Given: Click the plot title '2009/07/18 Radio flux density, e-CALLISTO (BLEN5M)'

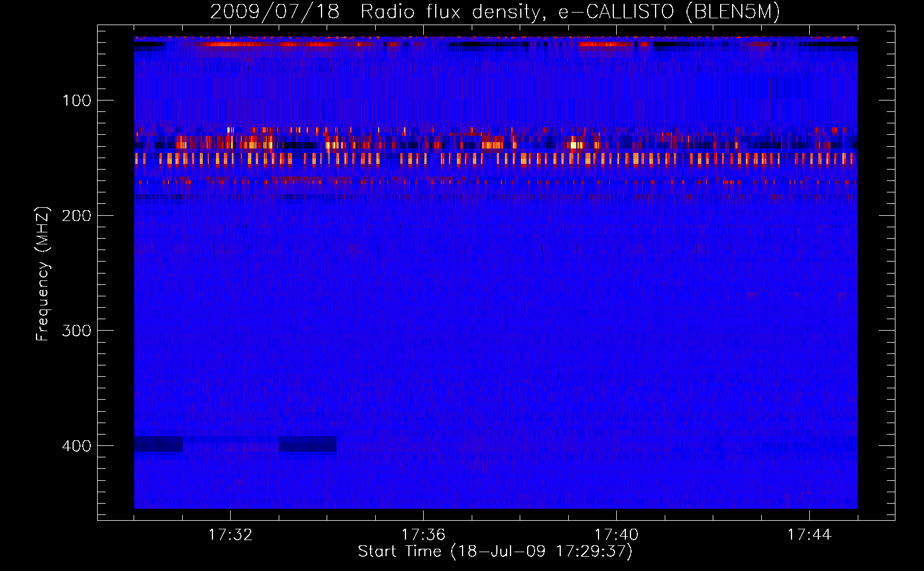Looking at the screenshot, I should pos(495,12).
